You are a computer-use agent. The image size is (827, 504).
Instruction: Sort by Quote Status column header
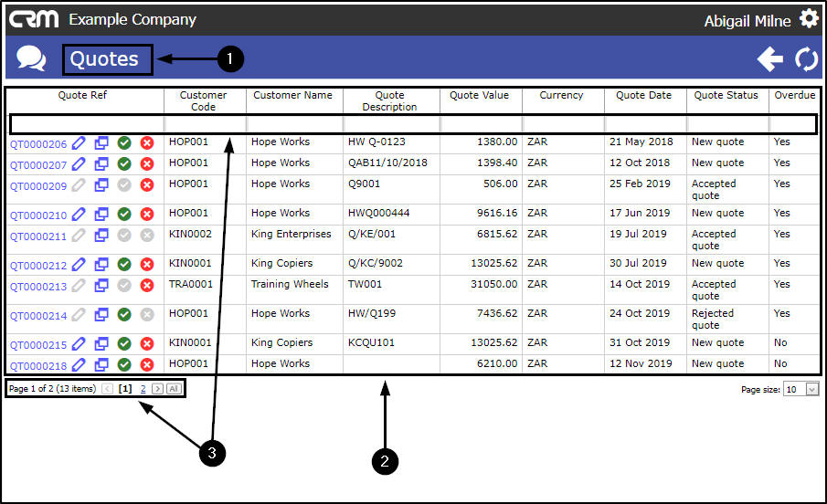pyautogui.click(x=726, y=95)
